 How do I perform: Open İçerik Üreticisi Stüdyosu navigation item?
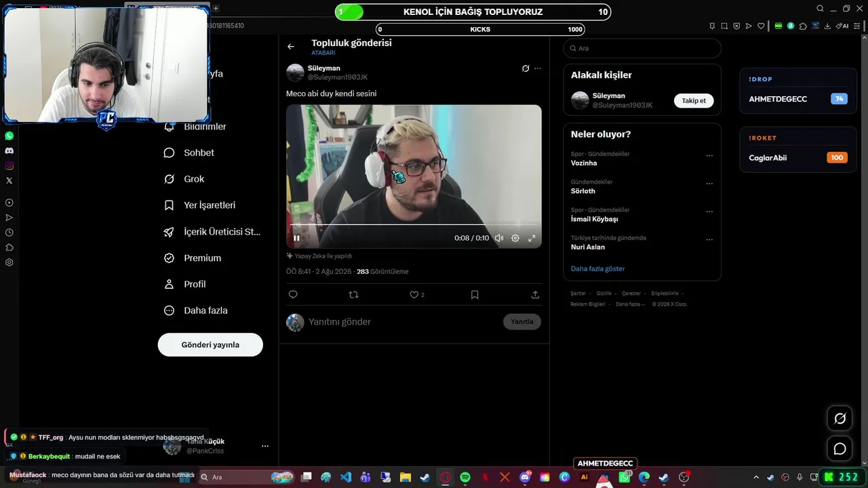[x=214, y=232]
